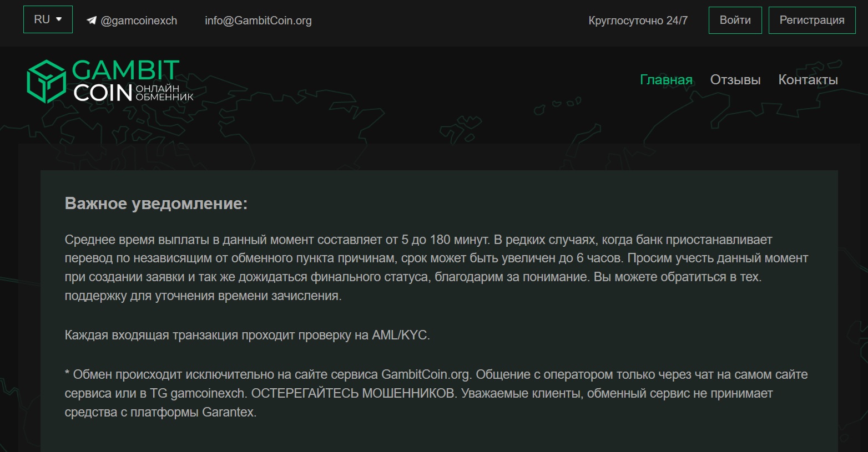Click the 'Среднее время выплаты' sentence
The height and width of the screenshot is (452, 868).
click(x=277, y=240)
